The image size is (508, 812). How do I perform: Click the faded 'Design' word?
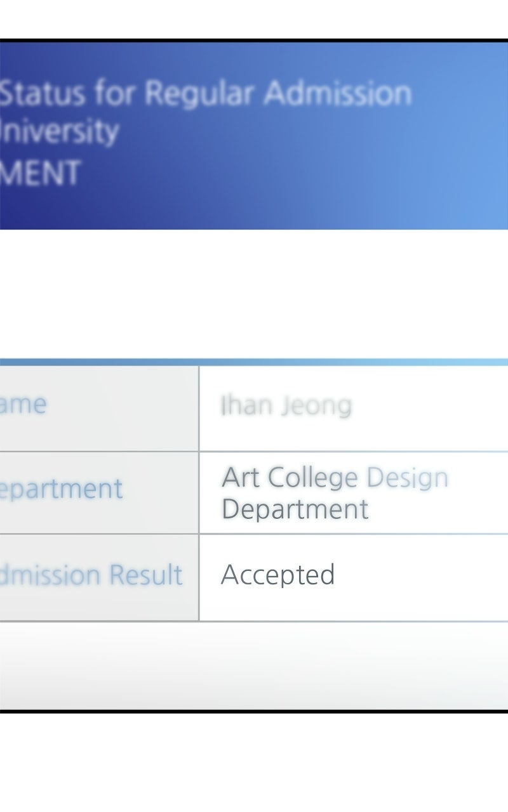[408, 478]
